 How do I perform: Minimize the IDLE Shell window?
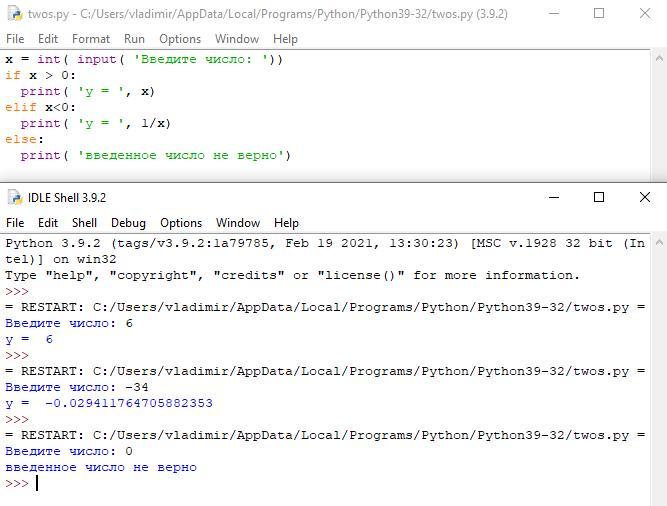[x=554, y=197]
